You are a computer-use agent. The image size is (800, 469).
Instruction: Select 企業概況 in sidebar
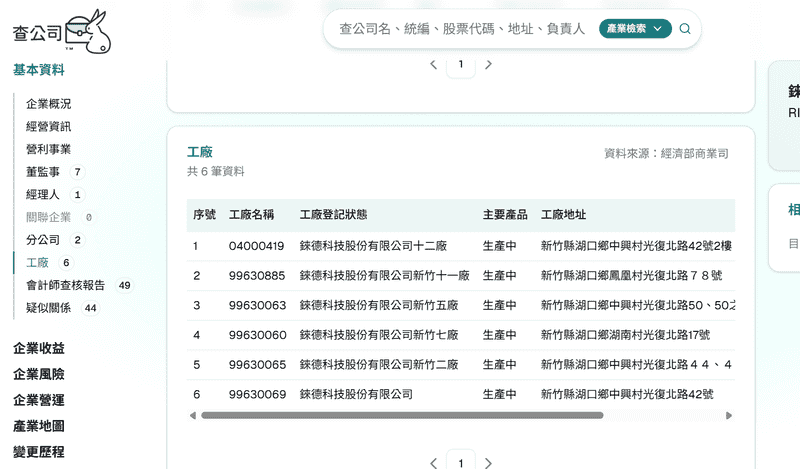[x=48, y=104]
